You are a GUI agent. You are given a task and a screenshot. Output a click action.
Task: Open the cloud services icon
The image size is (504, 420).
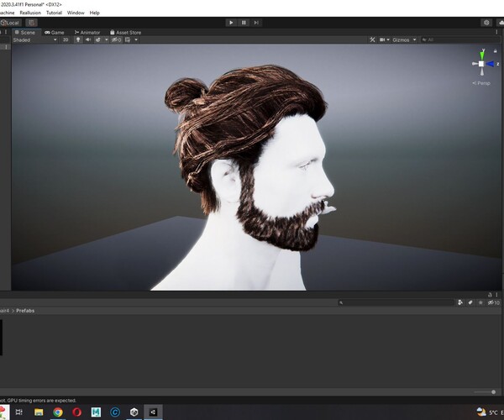click(x=501, y=23)
